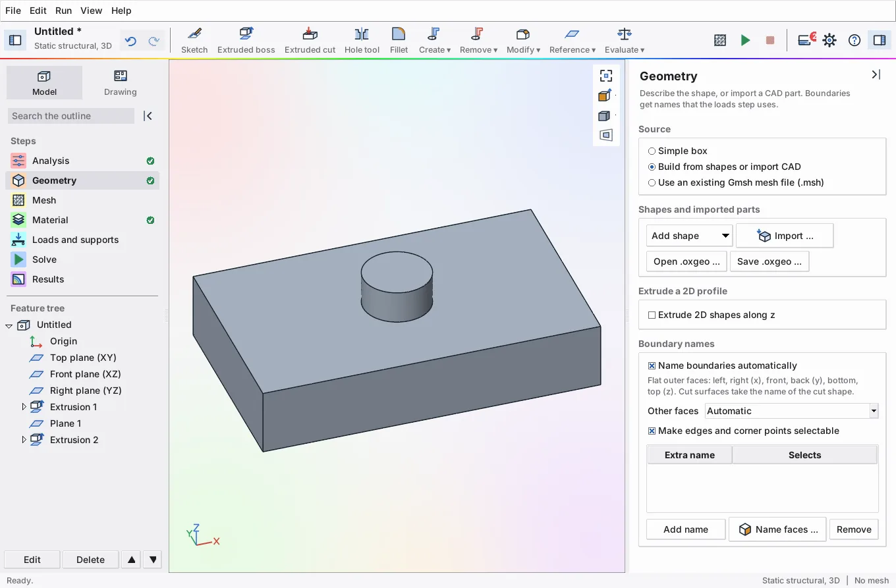Open the Other faces Automatic dropdown
The width and height of the screenshot is (896, 588).
791,411
